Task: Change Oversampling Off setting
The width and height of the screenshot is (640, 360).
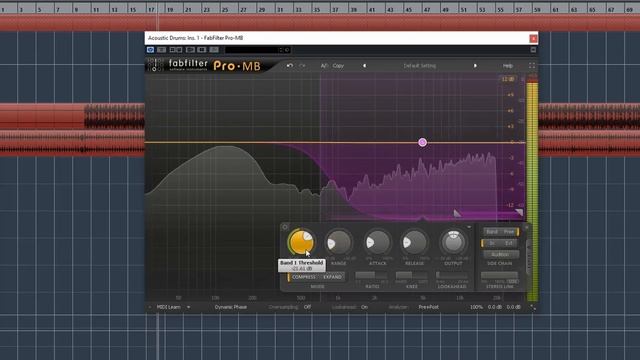Action: click(x=307, y=307)
